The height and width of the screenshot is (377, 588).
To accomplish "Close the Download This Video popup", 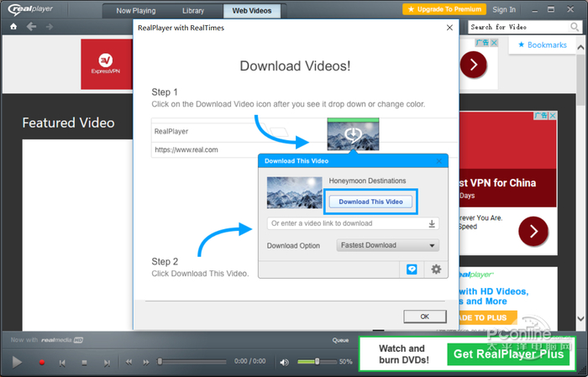I will (439, 161).
